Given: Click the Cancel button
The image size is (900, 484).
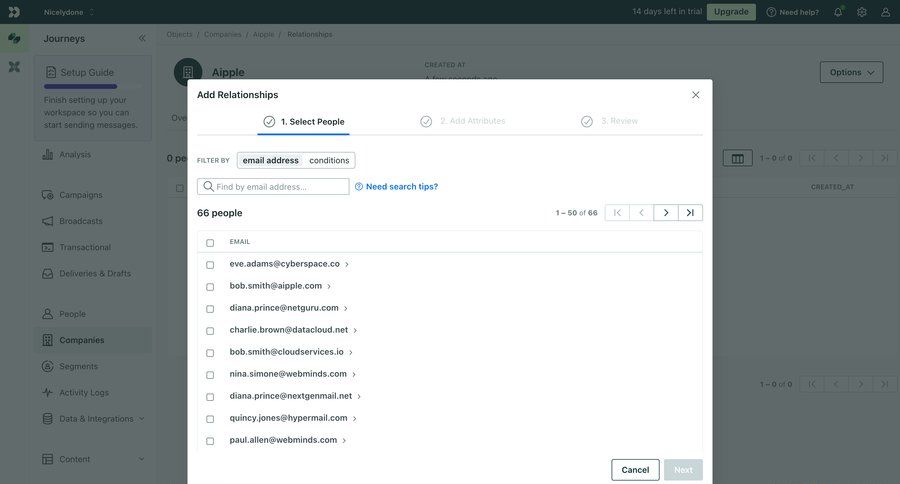Looking at the screenshot, I should (635, 470).
